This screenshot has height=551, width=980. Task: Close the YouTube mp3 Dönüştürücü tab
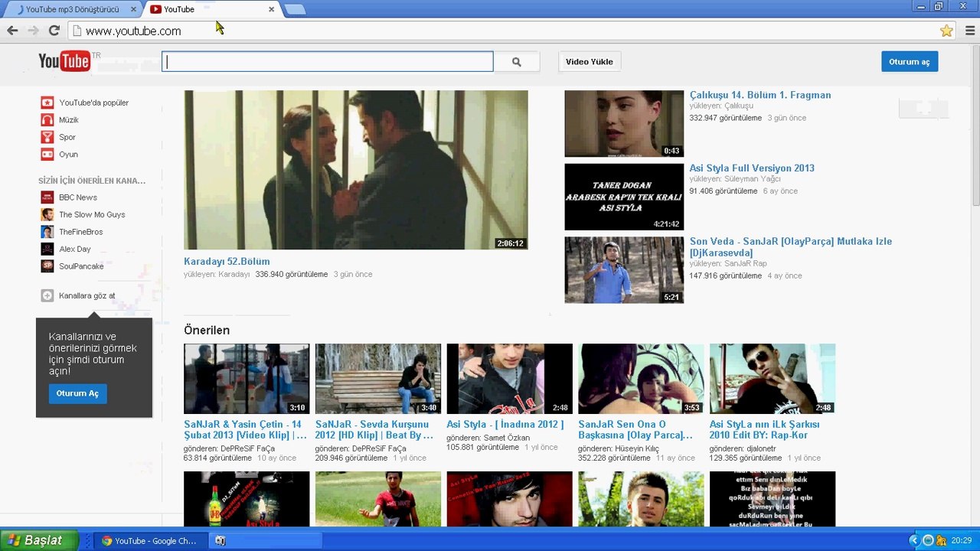133,9
